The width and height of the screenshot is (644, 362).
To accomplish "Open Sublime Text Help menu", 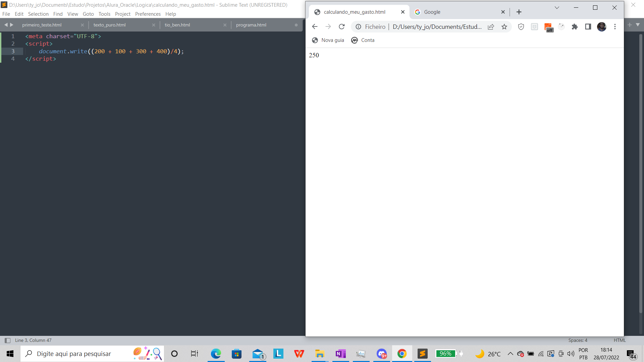I will pos(170,14).
